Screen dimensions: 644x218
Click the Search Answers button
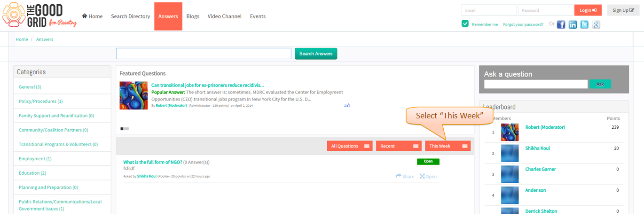click(316, 54)
